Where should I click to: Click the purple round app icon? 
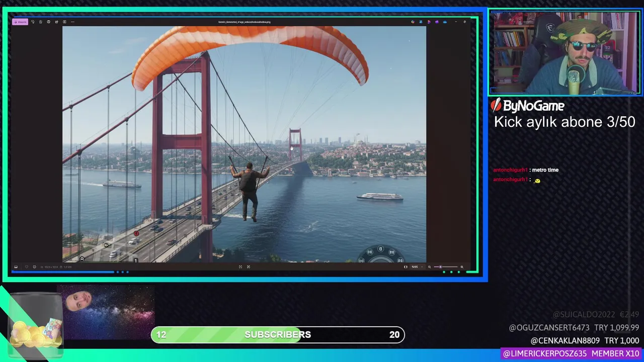[437, 22]
